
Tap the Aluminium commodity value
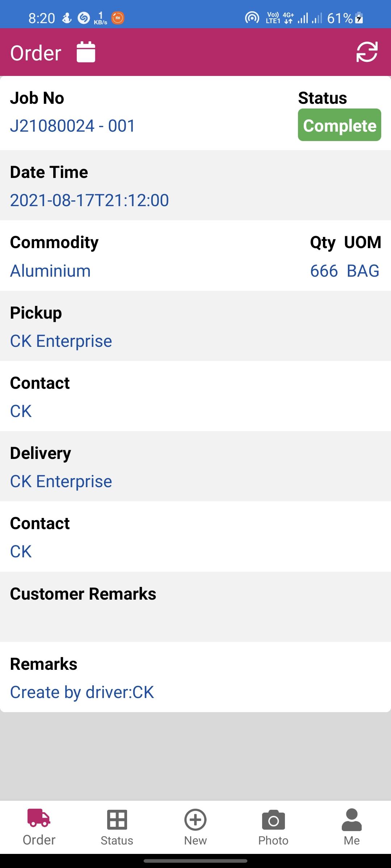(50, 271)
